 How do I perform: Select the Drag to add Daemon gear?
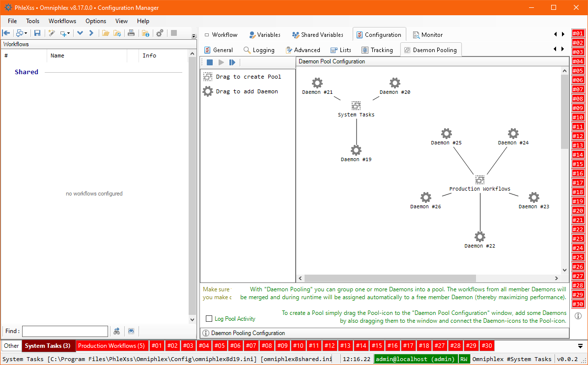[208, 91]
